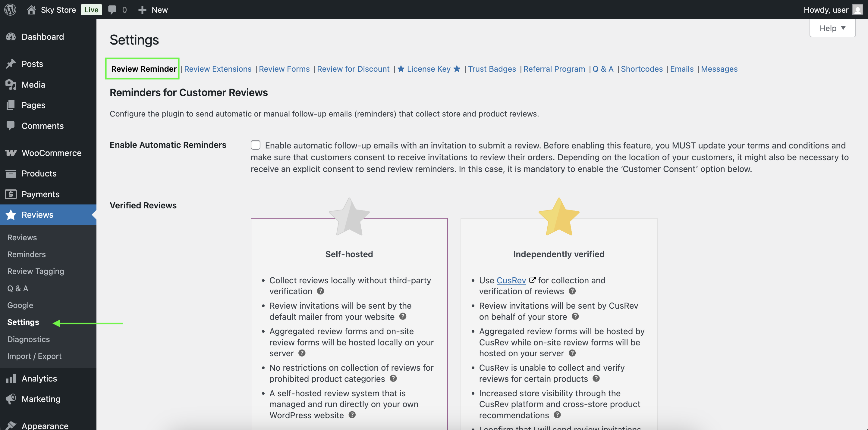This screenshot has height=430, width=868.
Task: Expand the WooCommerce sidebar menu
Action: tap(51, 153)
